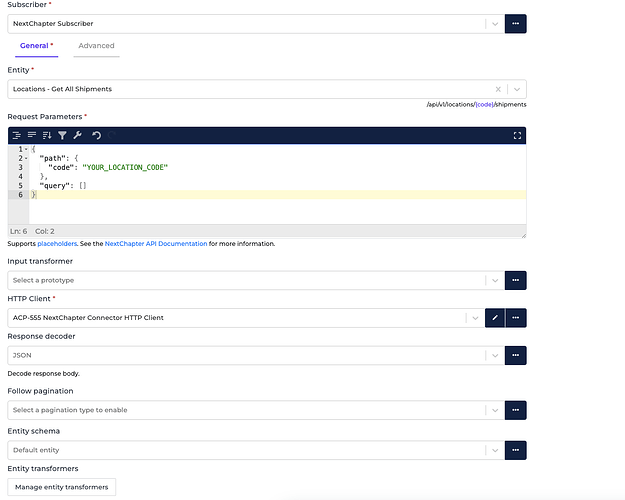This screenshot has width=625, height=500.
Task: Switch to the Advanced tab
Action: coord(96,46)
